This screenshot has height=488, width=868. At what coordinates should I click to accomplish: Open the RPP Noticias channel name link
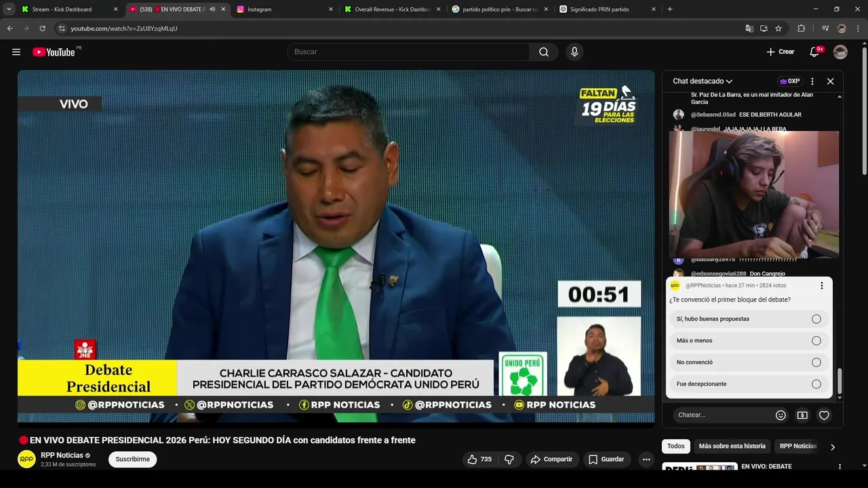point(62,455)
